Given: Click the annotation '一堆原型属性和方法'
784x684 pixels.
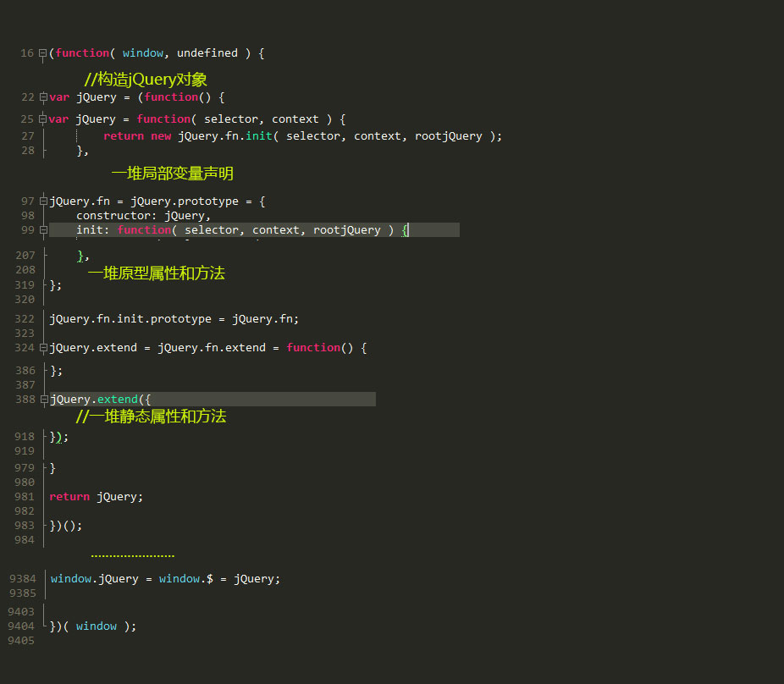Looking at the screenshot, I should tap(157, 273).
